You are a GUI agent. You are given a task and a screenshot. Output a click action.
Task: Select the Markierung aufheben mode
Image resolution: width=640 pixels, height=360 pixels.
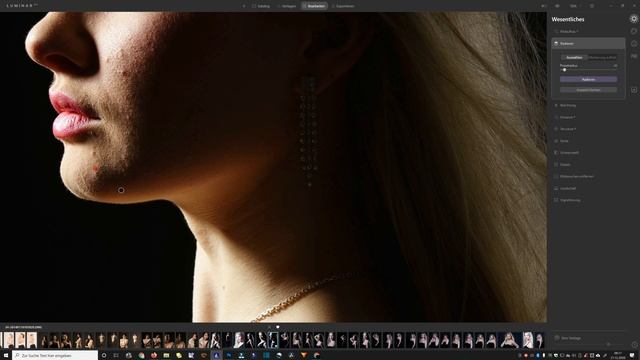pyautogui.click(x=602, y=58)
